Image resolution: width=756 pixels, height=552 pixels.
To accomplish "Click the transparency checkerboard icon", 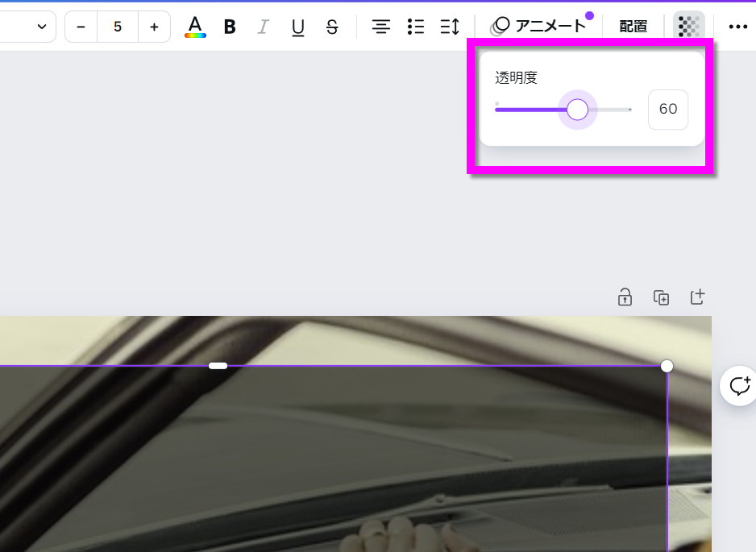I will (689, 27).
